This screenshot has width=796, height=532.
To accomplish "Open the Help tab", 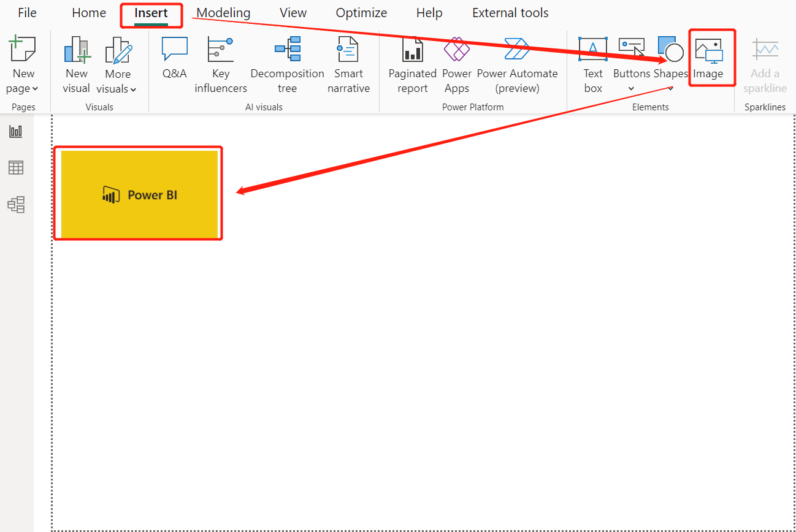I will pos(429,13).
